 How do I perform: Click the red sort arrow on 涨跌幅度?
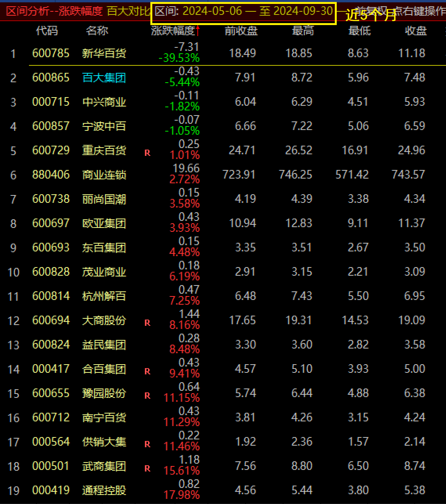tap(198, 31)
